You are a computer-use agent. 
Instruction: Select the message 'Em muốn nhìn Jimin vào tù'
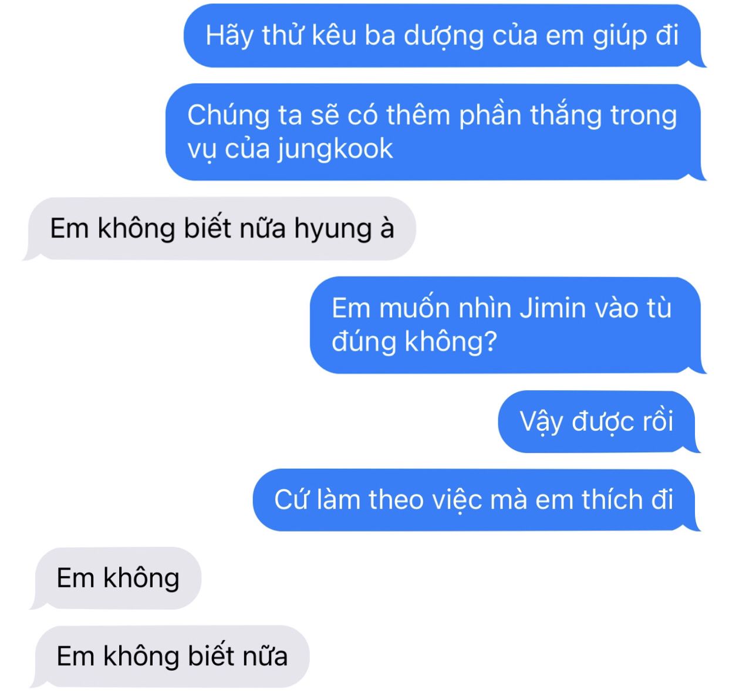[x=507, y=324]
